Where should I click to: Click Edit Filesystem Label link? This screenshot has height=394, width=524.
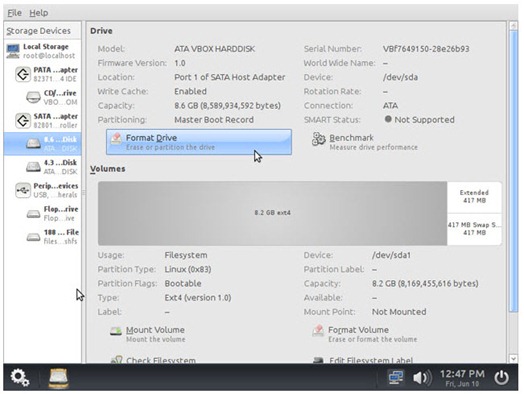coord(371,360)
